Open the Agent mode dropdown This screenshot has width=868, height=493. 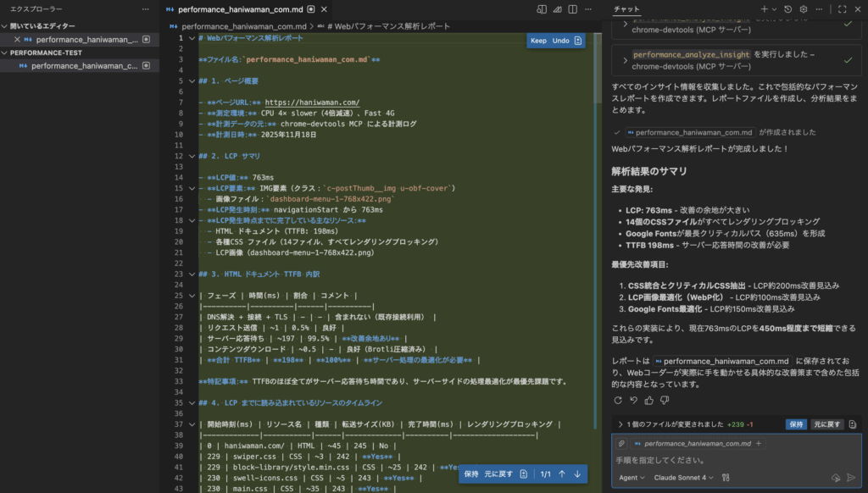(x=632, y=478)
